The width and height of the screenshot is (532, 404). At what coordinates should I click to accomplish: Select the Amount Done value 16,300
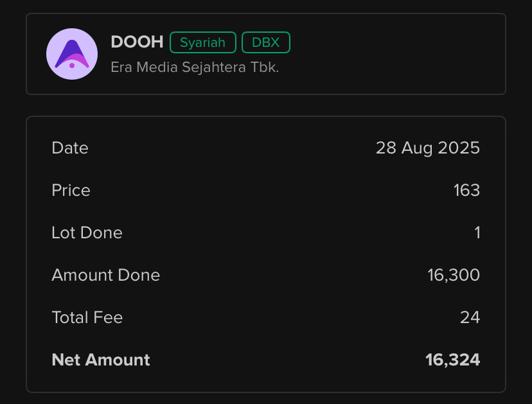[x=454, y=275]
